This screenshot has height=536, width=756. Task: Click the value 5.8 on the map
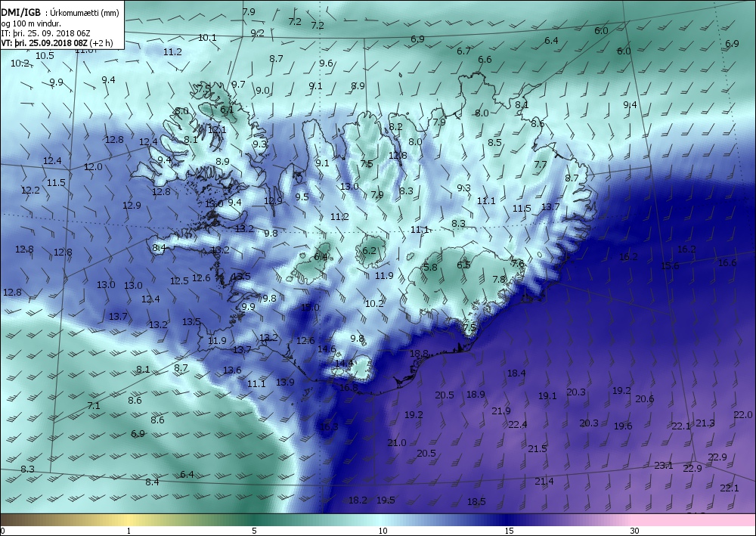click(430, 267)
